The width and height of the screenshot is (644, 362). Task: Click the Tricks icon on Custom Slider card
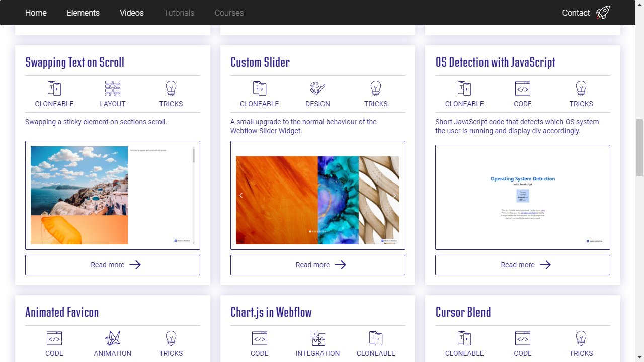[x=376, y=88]
